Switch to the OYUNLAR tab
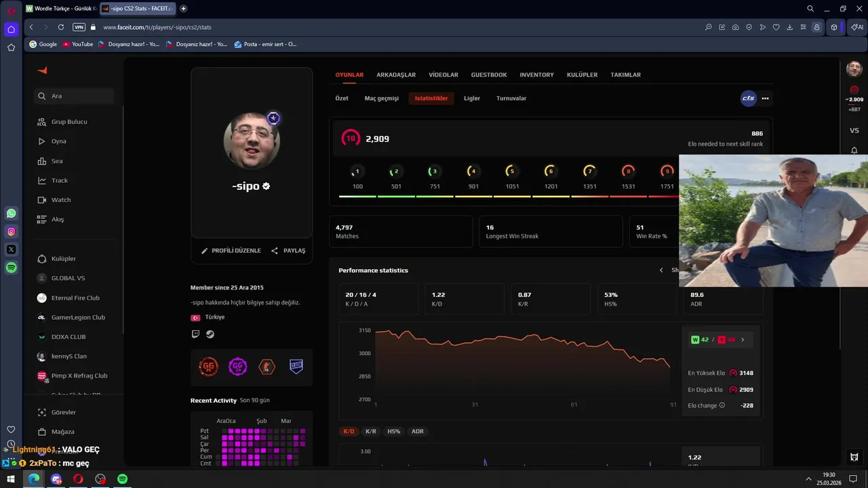Image resolution: width=868 pixels, height=488 pixels. [349, 75]
